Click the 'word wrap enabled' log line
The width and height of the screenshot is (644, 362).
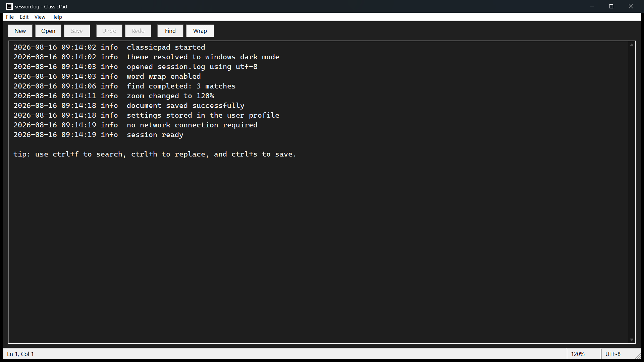click(107, 76)
